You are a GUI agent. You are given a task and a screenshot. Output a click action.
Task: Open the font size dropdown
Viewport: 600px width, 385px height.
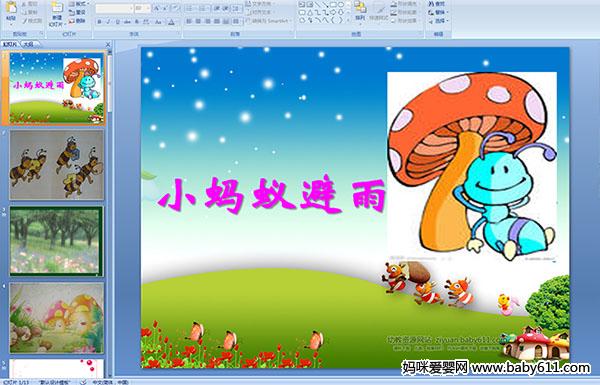(148, 8)
